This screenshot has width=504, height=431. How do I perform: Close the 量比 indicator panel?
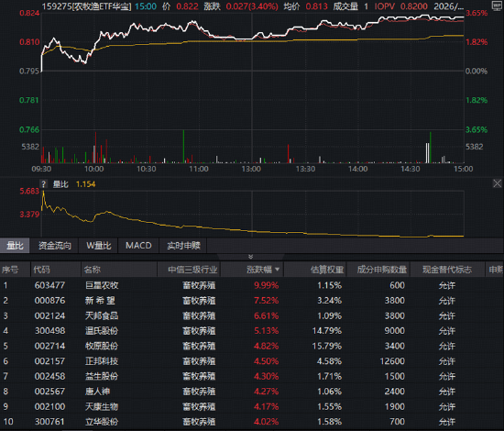[497, 183]
